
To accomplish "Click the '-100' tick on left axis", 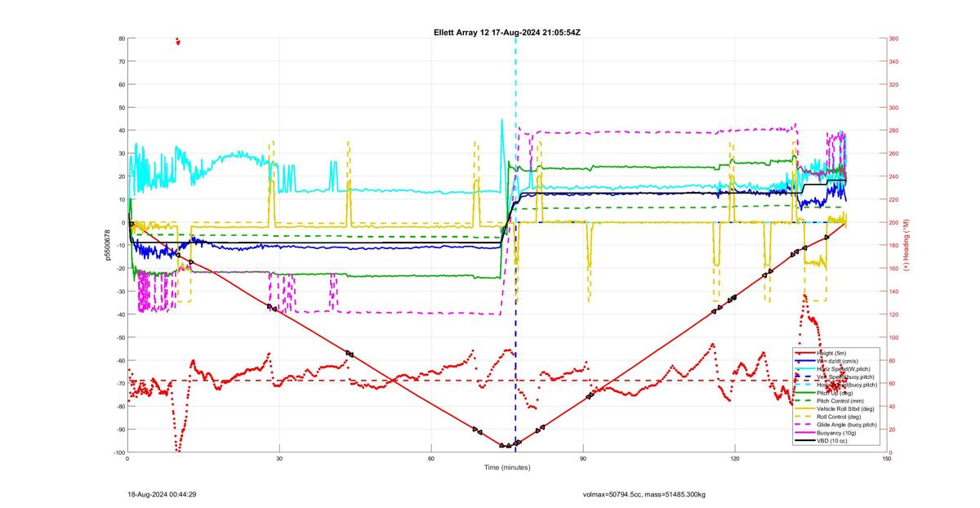I will tap(118, 452).
